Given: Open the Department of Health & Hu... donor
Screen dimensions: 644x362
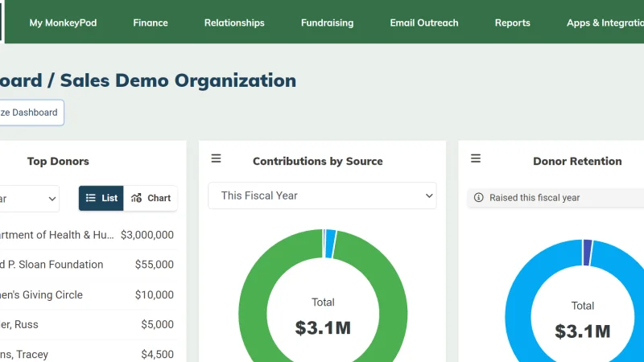Looking at the screenshot, I should tap(56, 235).
